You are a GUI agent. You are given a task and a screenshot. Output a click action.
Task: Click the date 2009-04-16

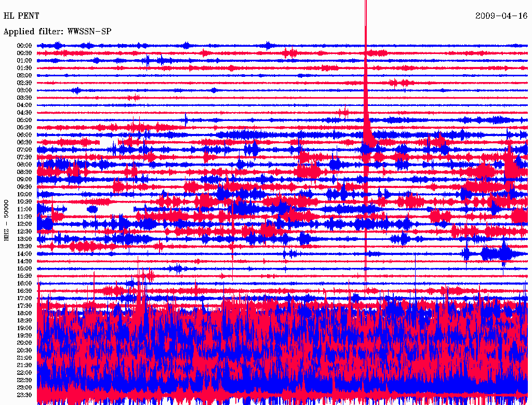click(x=501, y=16)
